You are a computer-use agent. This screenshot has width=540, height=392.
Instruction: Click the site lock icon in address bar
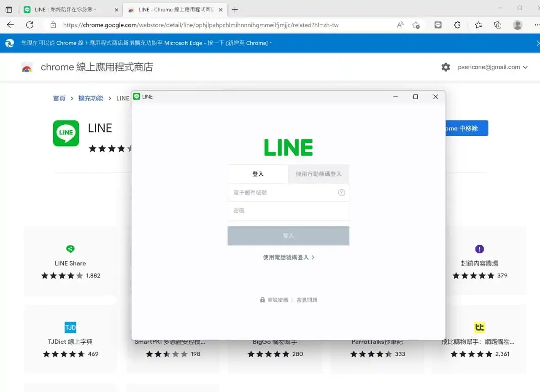[53, 25]
